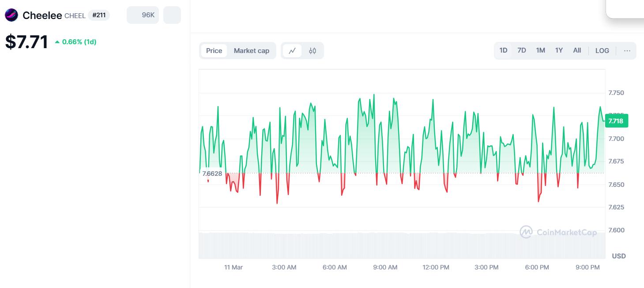Select the Market cap tab

[252, 51]
